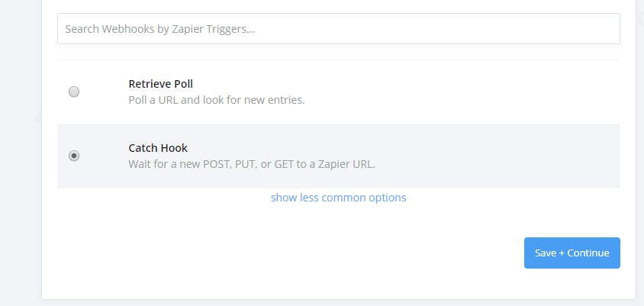Click the word 'Hook' in the Catch Hook title

174,148
